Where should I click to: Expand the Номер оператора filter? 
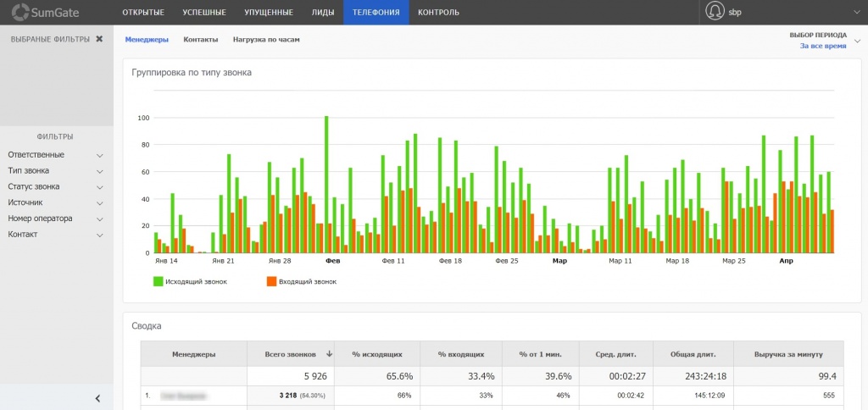tap(100, 219)
